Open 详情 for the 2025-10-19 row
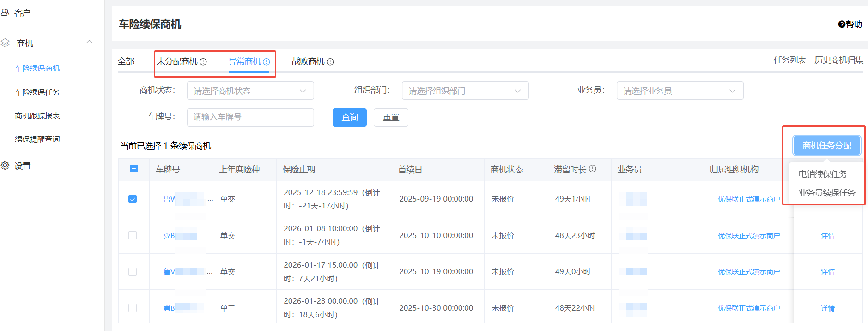 point(828,272)
